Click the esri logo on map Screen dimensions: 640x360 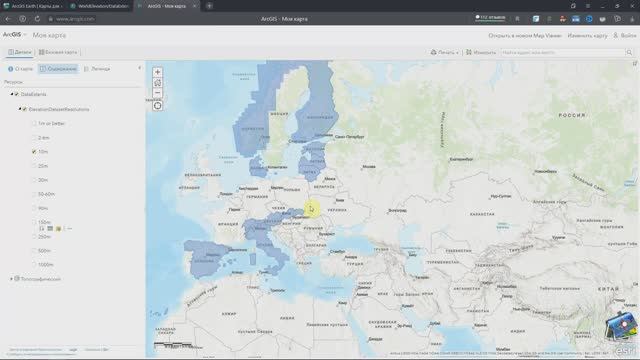pyautogui.click(x=625, y=350)
